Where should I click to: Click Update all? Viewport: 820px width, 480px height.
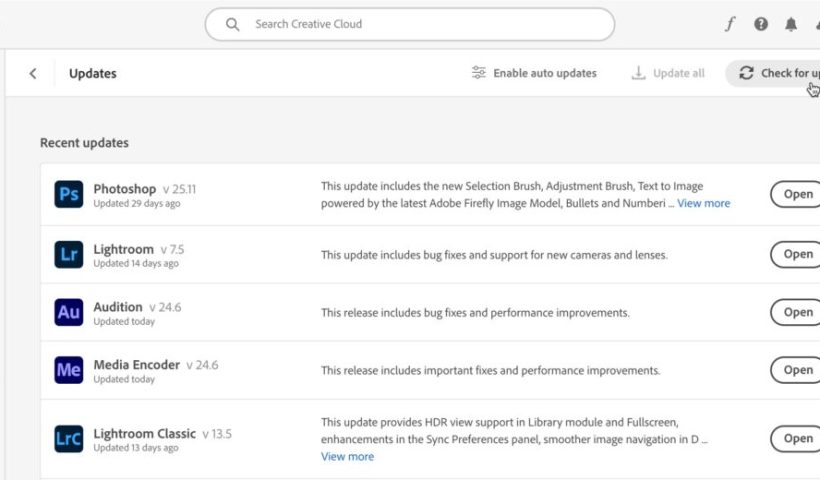[668, 73]
